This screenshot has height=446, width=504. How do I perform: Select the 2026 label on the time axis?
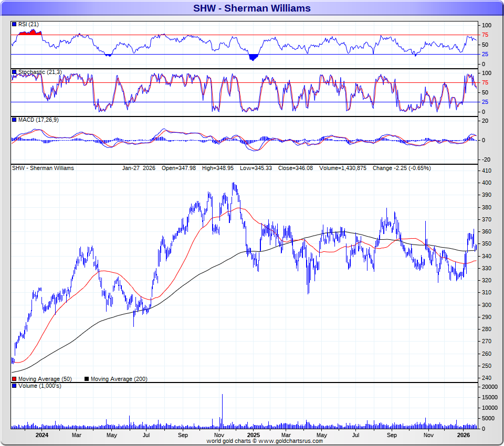463,435
